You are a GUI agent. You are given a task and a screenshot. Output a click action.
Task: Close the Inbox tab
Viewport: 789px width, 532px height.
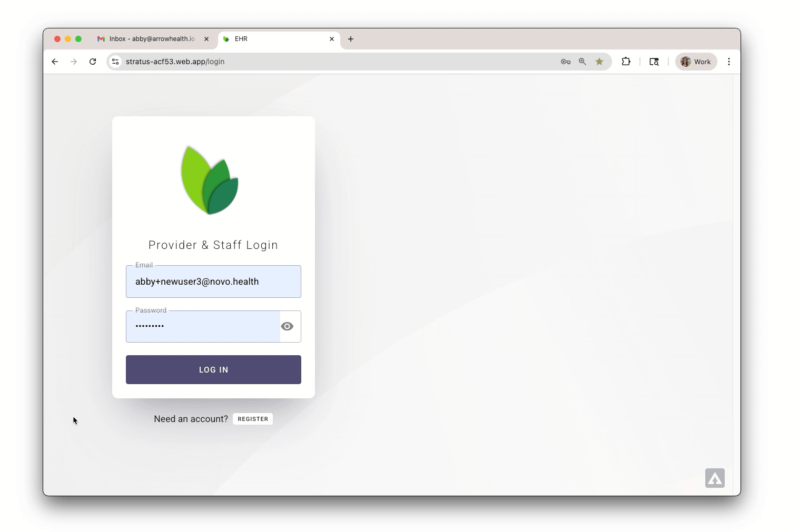(206, 39)
